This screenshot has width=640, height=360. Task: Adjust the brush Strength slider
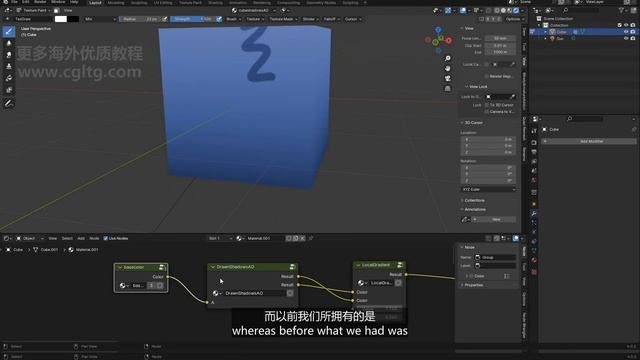tap(193, 19)
